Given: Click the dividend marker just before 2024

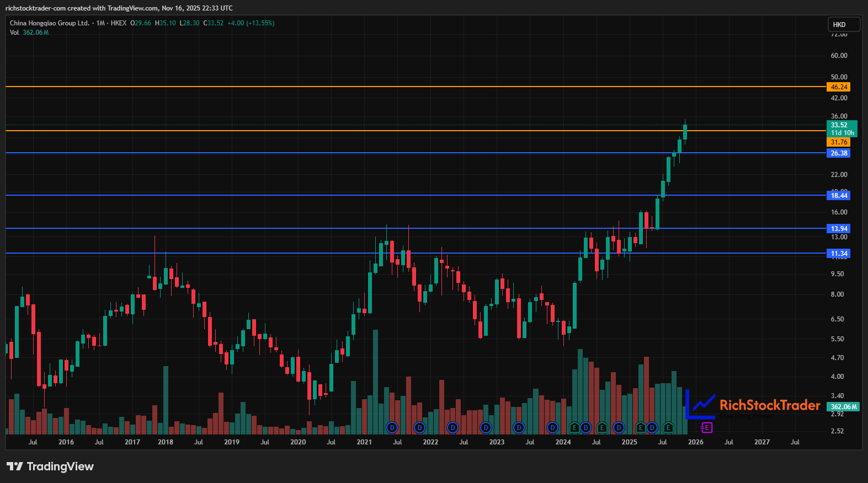Looking at the screenshot, I should coord(553,427).
